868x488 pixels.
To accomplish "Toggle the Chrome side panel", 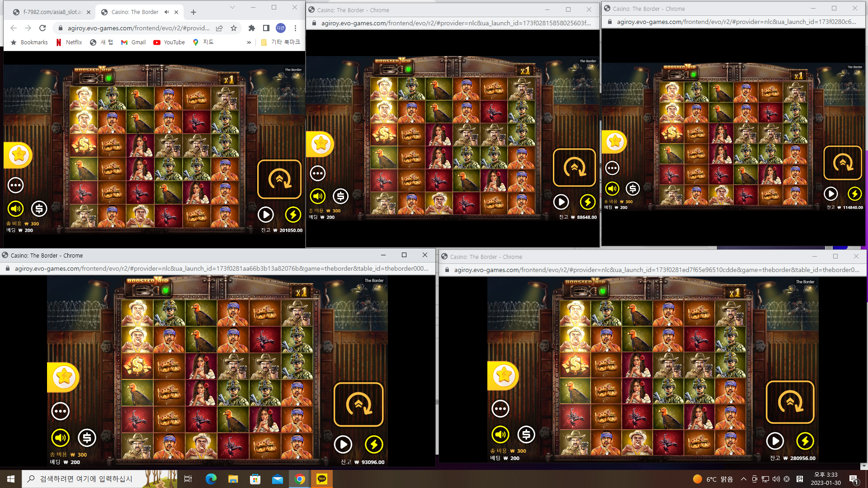I will click(266, 28).
